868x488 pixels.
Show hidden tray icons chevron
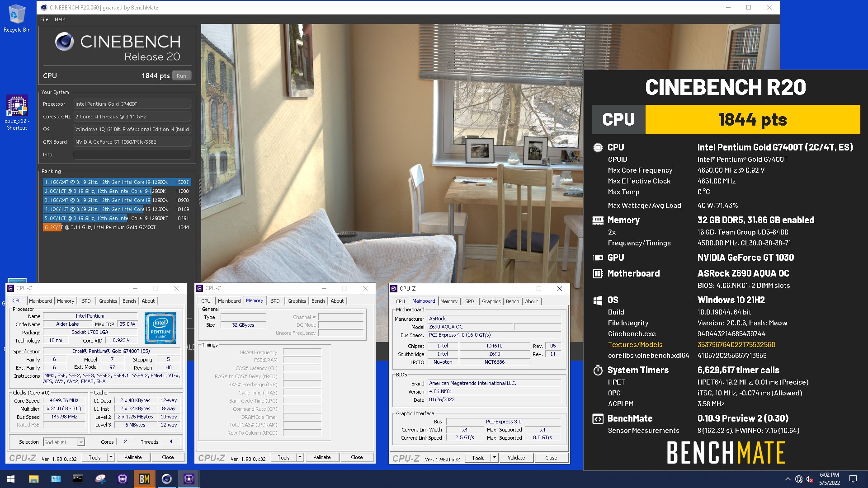tap(788, 479)
